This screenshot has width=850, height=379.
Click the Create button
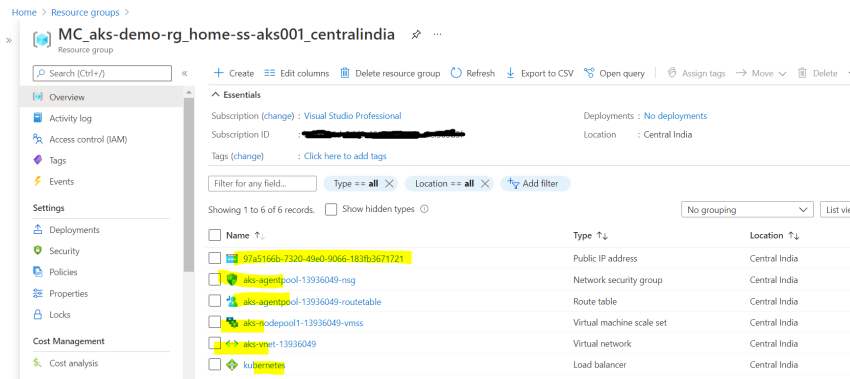tap(234, 73)
